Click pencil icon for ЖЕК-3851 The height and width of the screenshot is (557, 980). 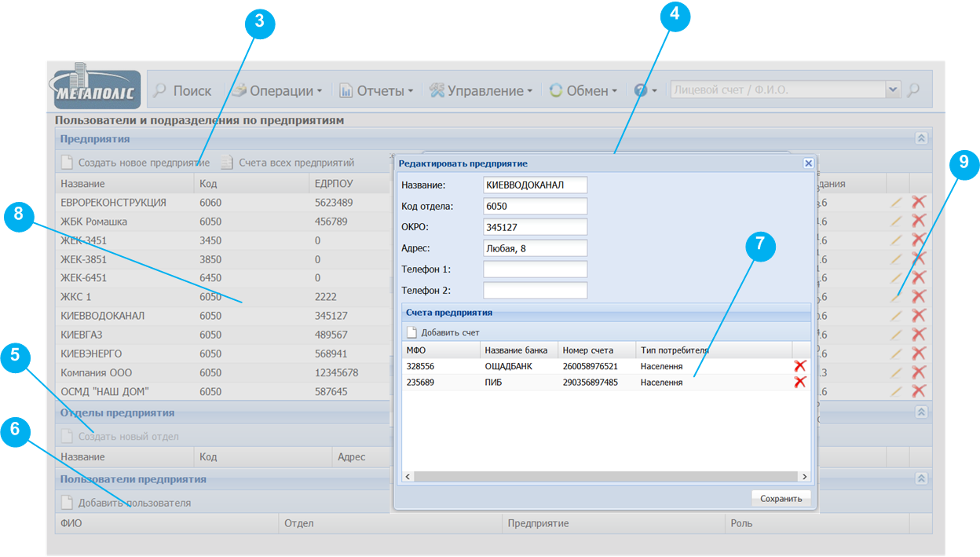897,258
